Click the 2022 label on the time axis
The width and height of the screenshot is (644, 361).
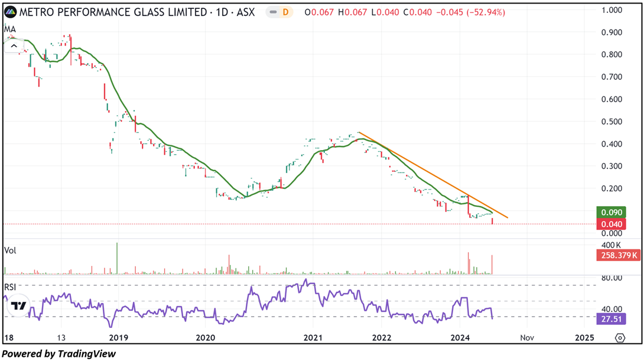point(382,338)
